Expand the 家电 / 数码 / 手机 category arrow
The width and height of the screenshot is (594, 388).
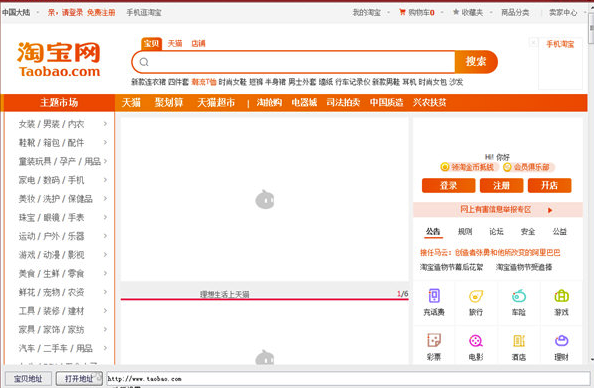pos(105,180)
